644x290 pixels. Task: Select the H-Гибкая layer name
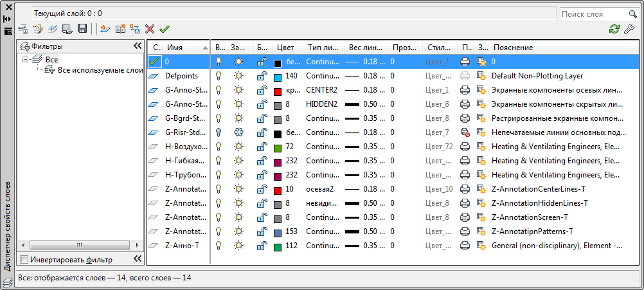(x=186, y=161)
